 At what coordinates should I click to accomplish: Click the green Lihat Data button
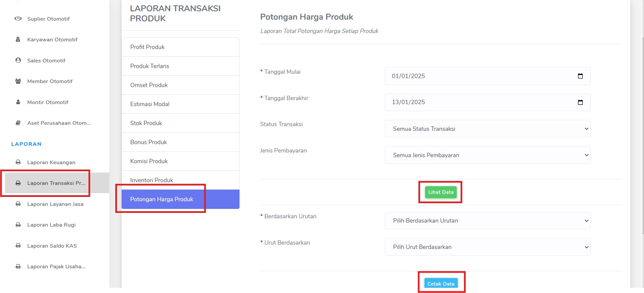click(x=441, y=192)
